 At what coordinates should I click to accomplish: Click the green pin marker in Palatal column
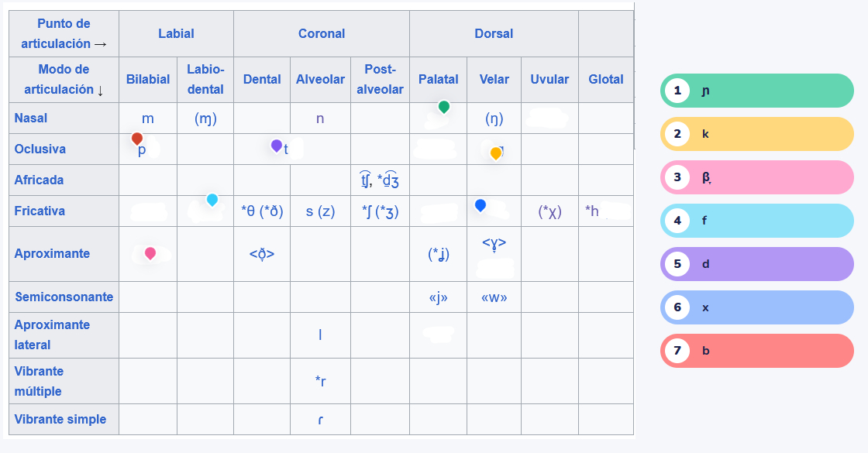pyautogui.click(x=443, y=107)
